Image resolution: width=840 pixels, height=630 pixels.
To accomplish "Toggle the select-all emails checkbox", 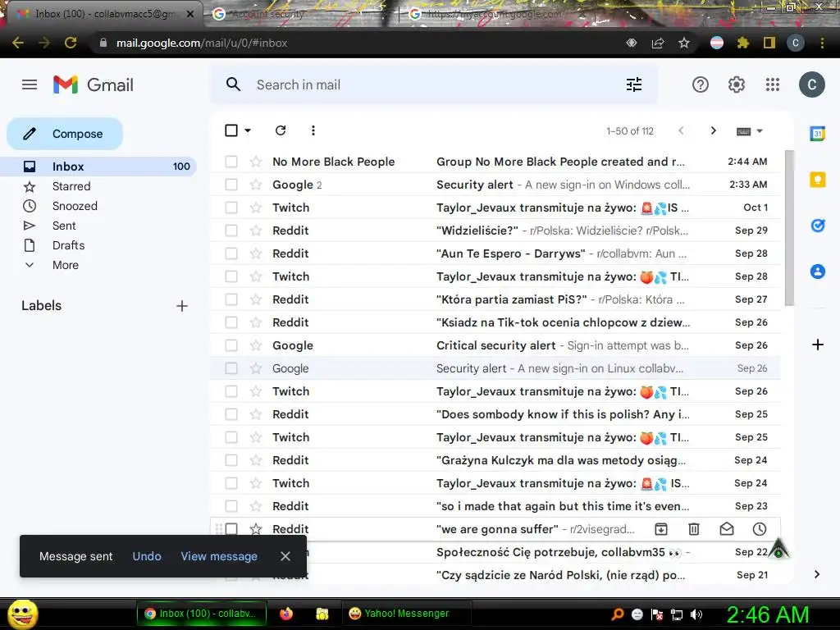I will coord(231,130).
